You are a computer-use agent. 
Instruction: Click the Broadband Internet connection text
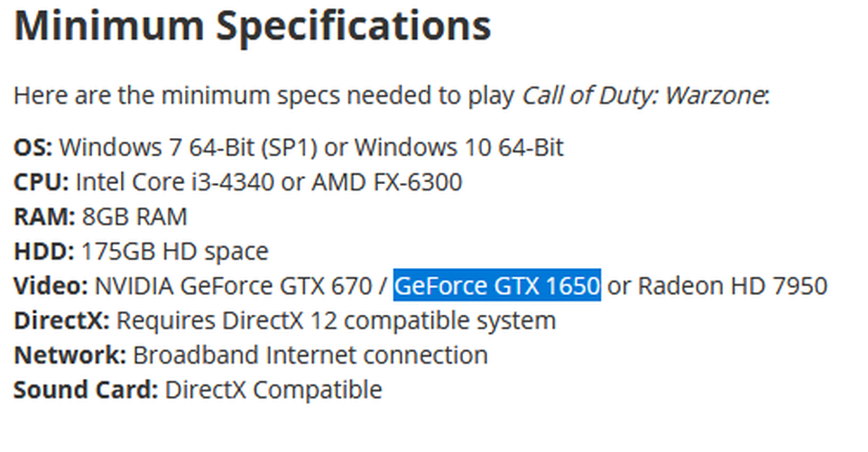(310, 355)
